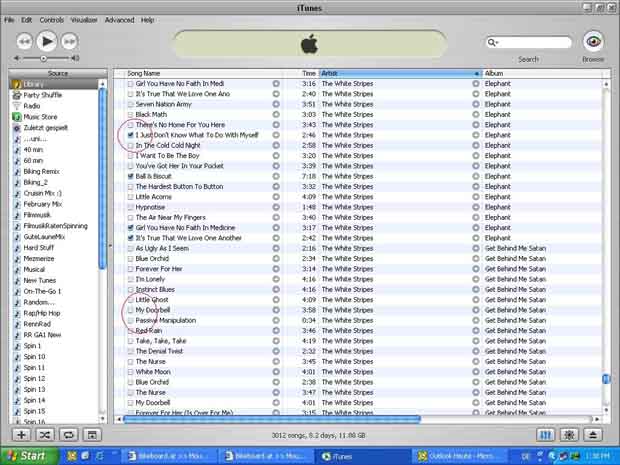Show or hide the artwork panel button
Image resolution: width=620 pixels, height=465 pixels.
[x=92, y=435]
